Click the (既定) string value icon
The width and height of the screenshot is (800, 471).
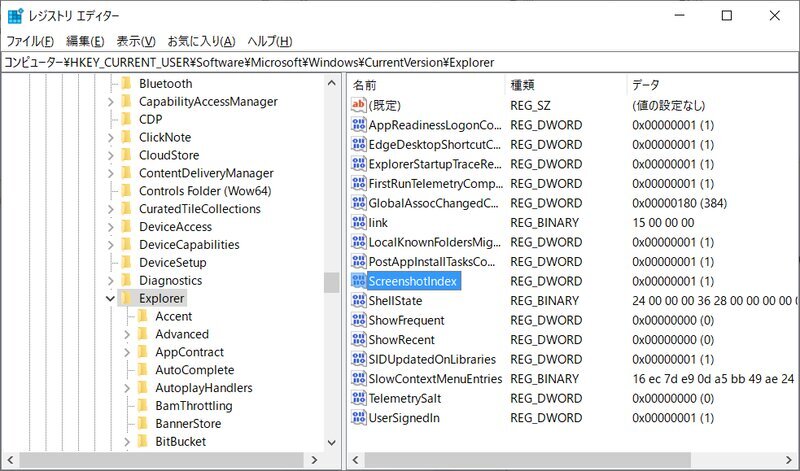(359, 105)
